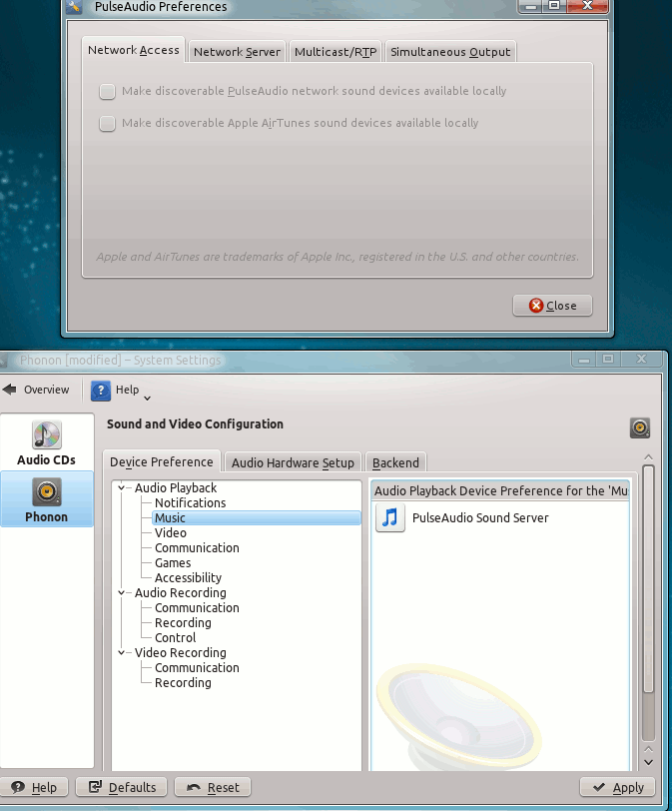Collapse the Audio Playback tree branch
Image resolution: width=672 pixels, height=811 pixels.
pos(123,488)
